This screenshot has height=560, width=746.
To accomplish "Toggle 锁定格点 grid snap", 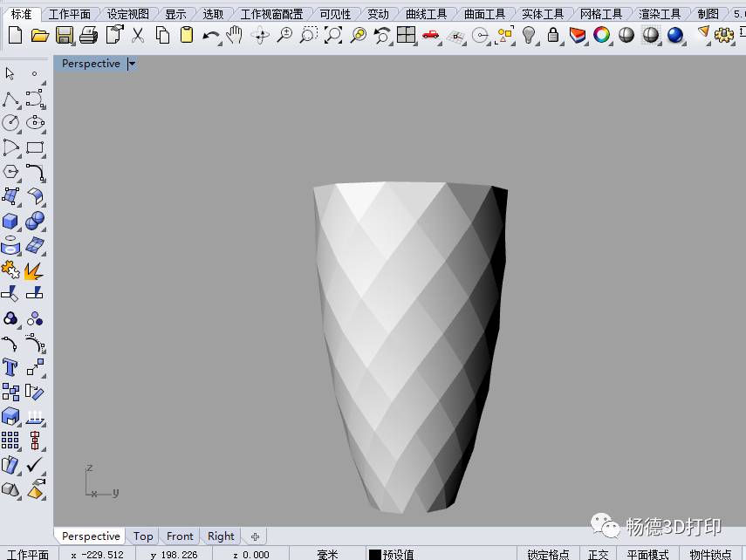I will coord(549,554).
